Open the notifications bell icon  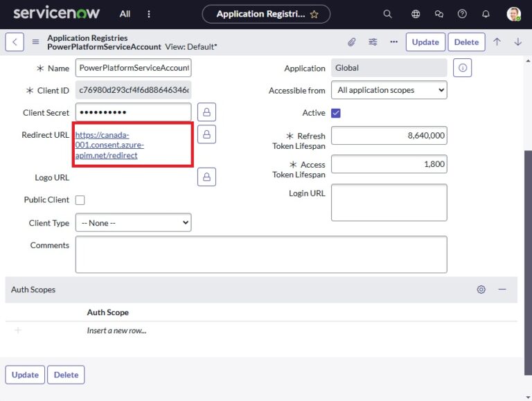coord(486,14)
